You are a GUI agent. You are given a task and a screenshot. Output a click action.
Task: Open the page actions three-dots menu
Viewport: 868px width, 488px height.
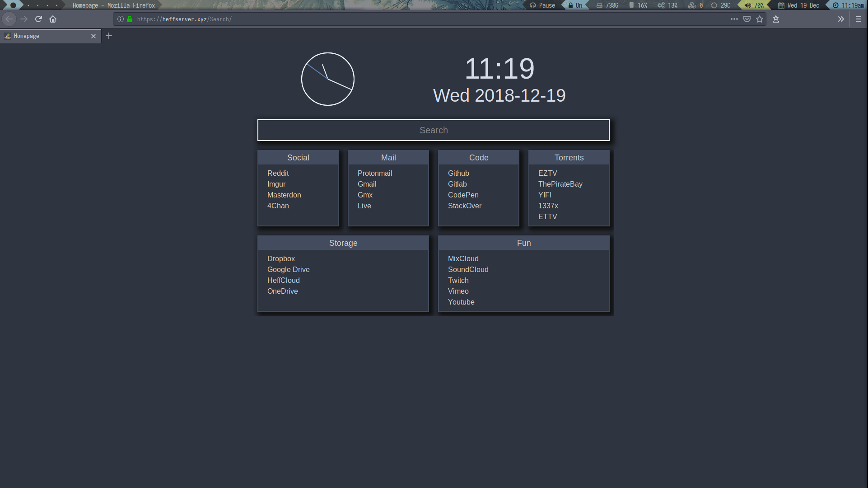coord(734,19)
